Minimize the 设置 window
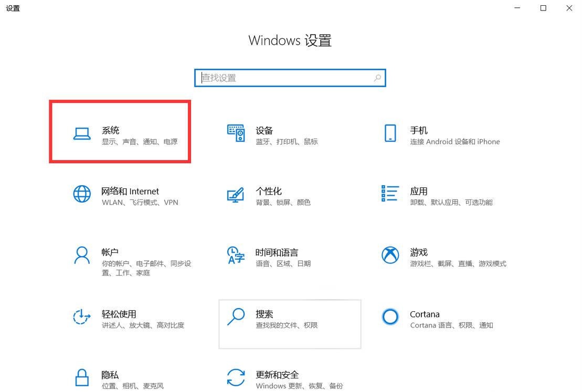The image size is (582, 392). coord(517,8)
